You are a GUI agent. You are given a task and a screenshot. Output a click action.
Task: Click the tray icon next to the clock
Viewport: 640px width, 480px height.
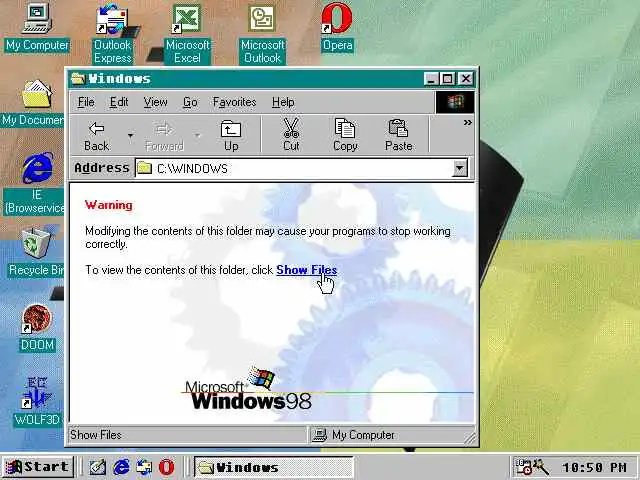(541, 467)
